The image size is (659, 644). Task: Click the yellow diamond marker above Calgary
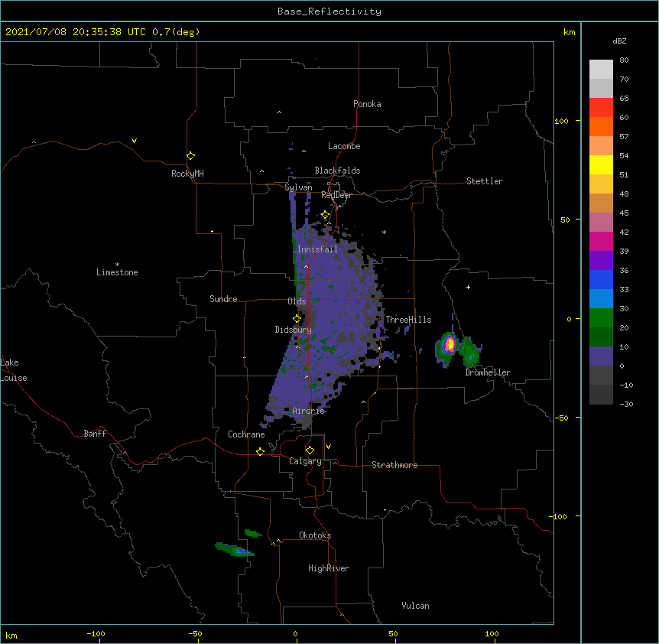coord(310,450)
